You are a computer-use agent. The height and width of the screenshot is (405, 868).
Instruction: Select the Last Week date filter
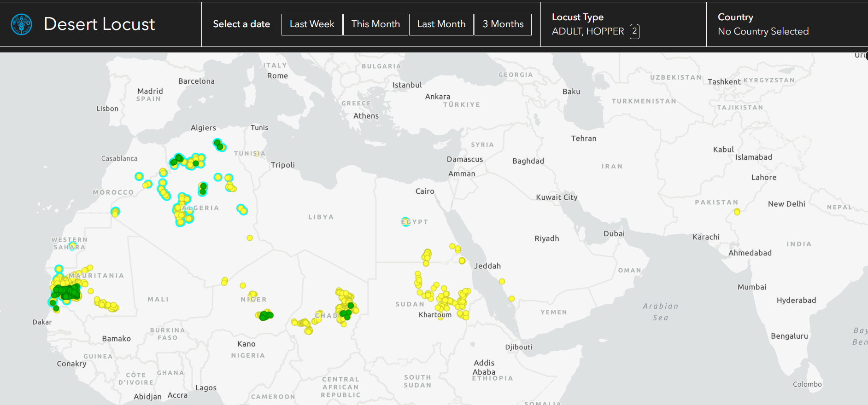[312, 24]
